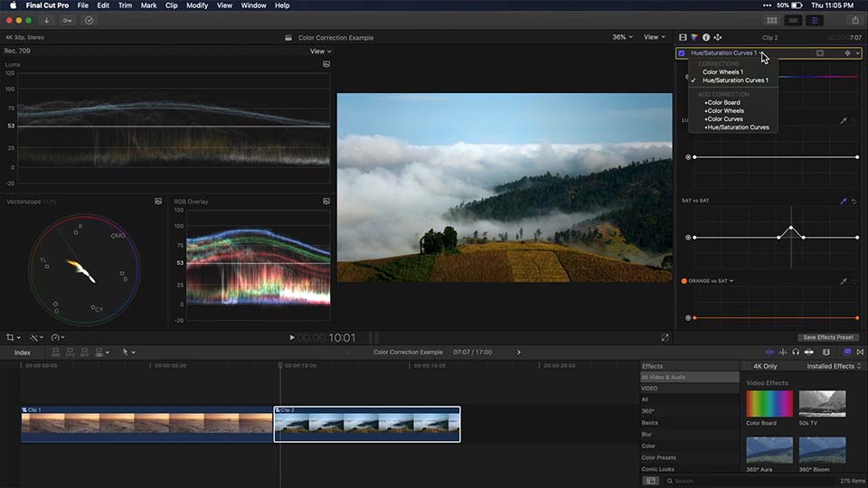The image size is (868, 488).
Task: Show the Effects browser icon
Action: [847, 352]
